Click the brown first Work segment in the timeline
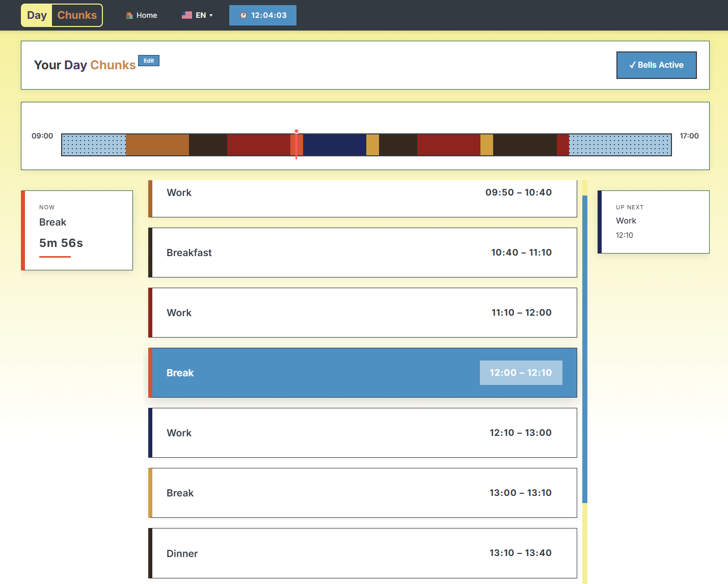 click(157, 145)
